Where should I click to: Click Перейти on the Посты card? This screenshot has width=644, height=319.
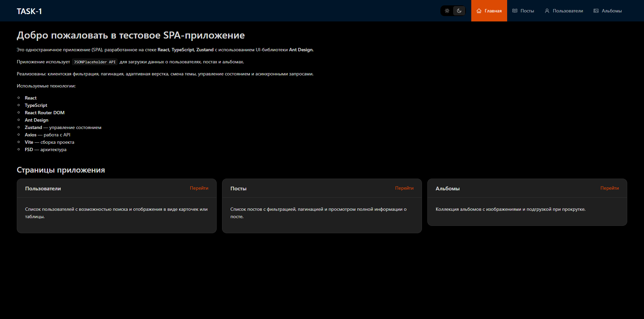(405, 188)
